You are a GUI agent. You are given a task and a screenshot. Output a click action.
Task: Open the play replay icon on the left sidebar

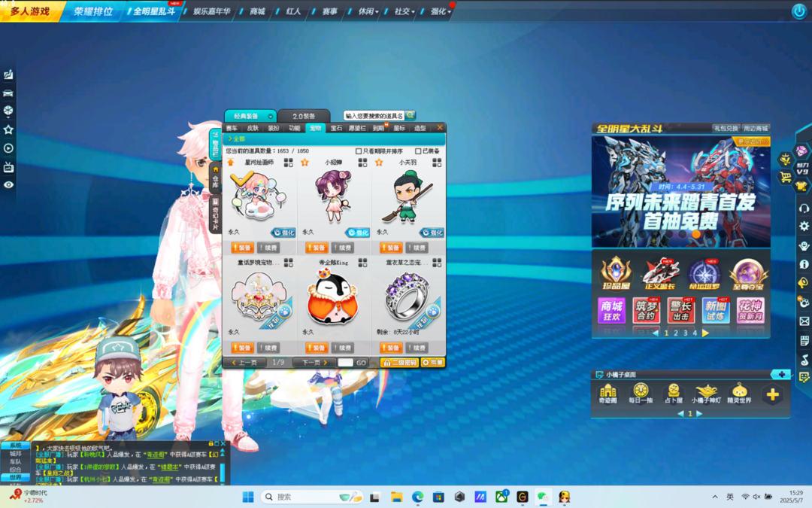pyautogui.click(x=8, y=148)
